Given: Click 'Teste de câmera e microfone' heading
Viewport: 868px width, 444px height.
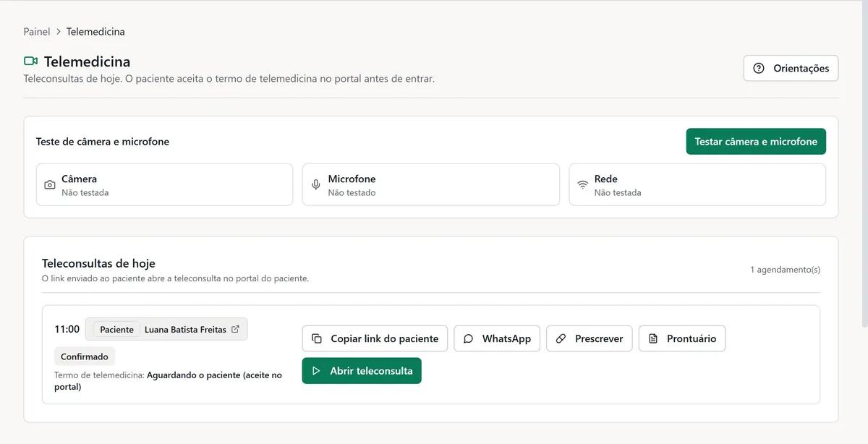Looking at the screenshot, I should (x=103, y=142).
